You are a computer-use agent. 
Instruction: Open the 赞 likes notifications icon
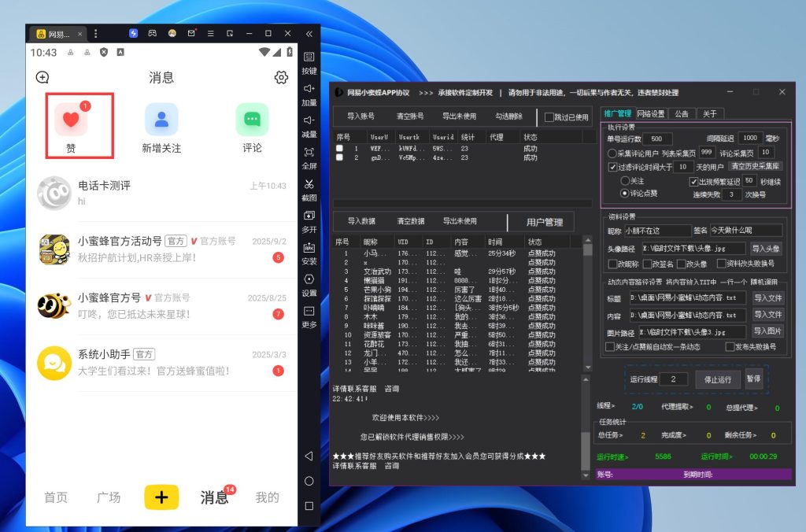[x=71, y=120]
